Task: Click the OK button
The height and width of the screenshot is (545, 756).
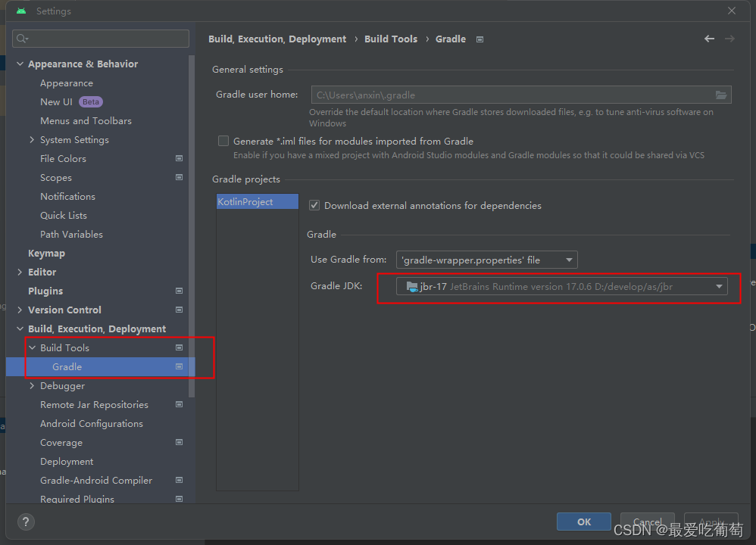Action: tap(584, 522)
